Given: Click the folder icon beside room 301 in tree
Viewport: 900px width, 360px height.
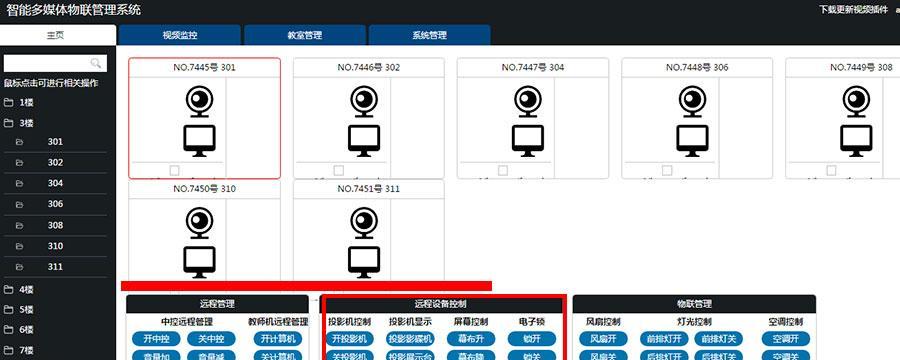Looking at the screenshot, I should coord(20,142).
